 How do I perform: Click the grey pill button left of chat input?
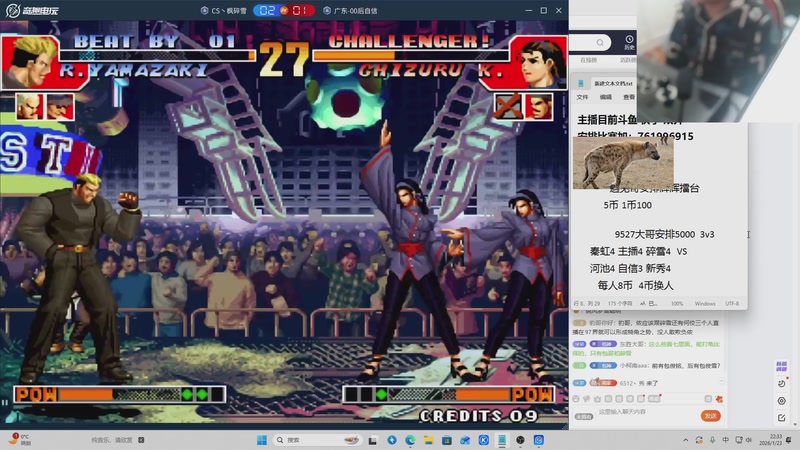pos(584,417)
